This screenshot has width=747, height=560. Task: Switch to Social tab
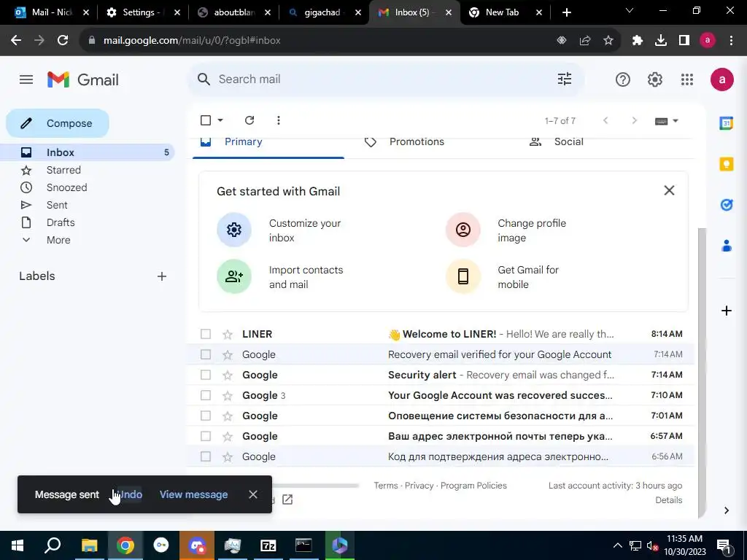tap(568, 141)
